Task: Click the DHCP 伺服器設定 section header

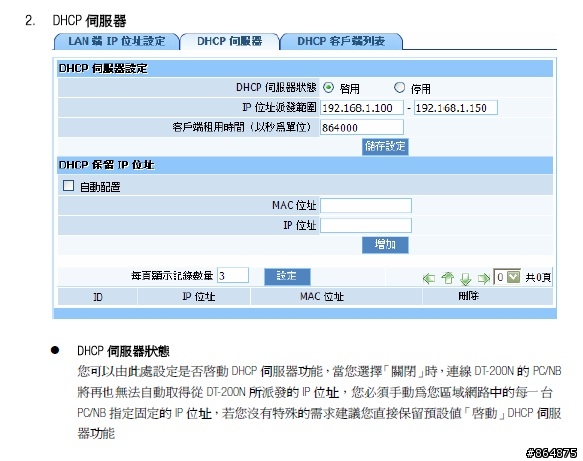Action: pyautogui.click(x=305, y=69)
